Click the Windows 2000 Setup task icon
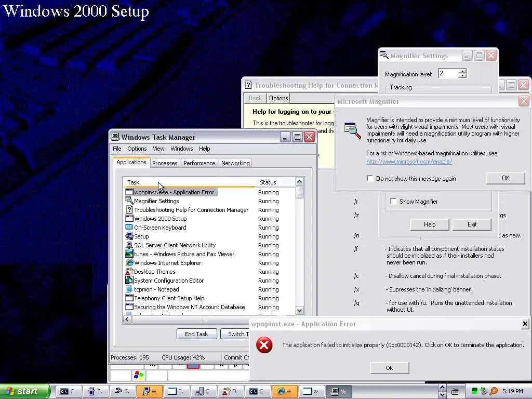532x399 pixels. (x=129, y=219)
